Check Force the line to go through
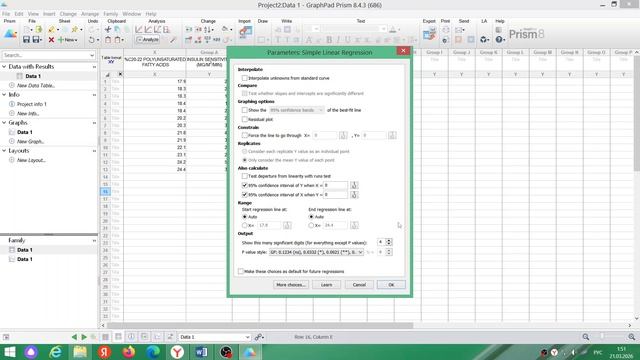The width and height of the screenshot is (640, 360). 244,135
